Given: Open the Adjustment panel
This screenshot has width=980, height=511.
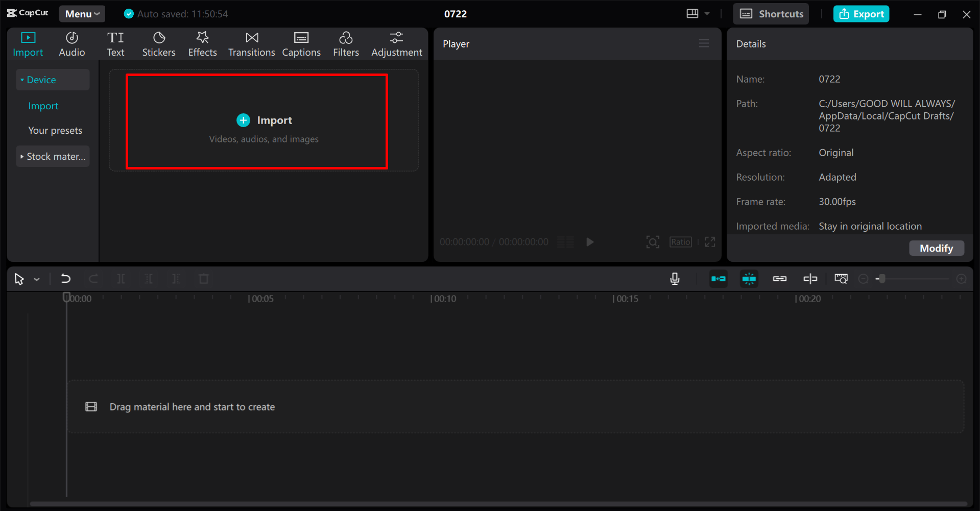Looking at the screenshot, I should pyautogui.click(x=397, y=43).
